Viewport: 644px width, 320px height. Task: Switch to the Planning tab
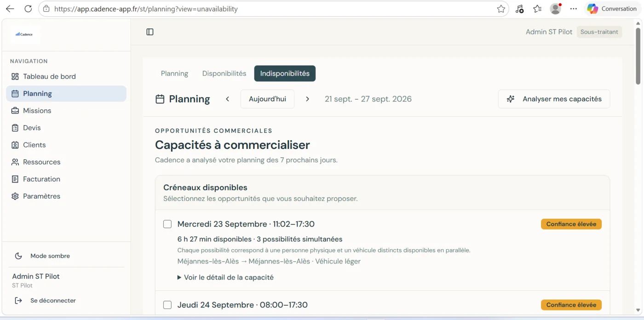(174, 74)
